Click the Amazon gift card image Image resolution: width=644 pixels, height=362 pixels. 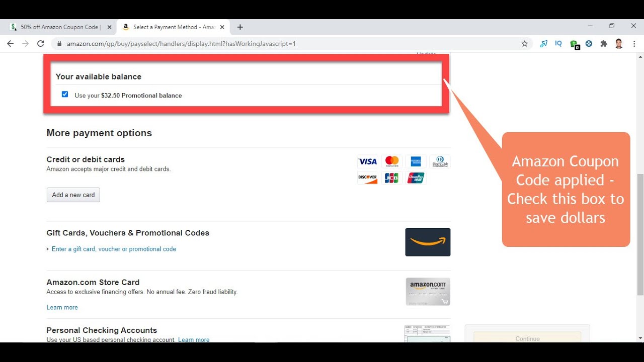point(428,242)
